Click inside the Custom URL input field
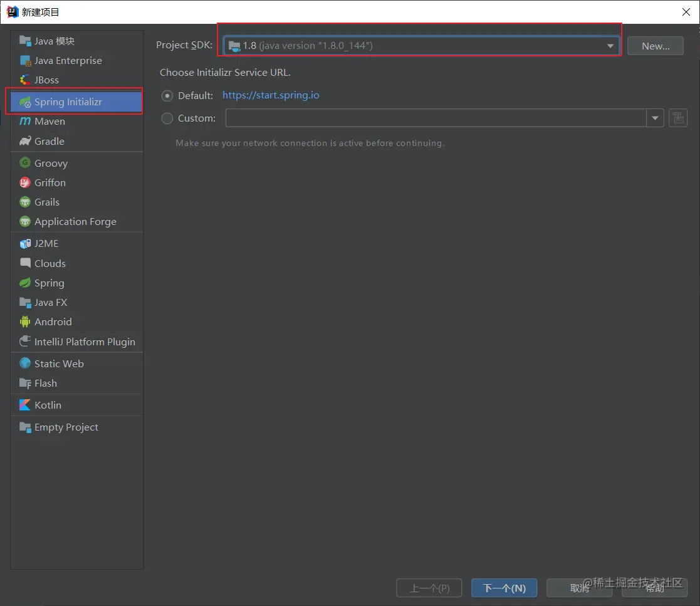This screenshot has height=606, width=700. coord(436,118)
